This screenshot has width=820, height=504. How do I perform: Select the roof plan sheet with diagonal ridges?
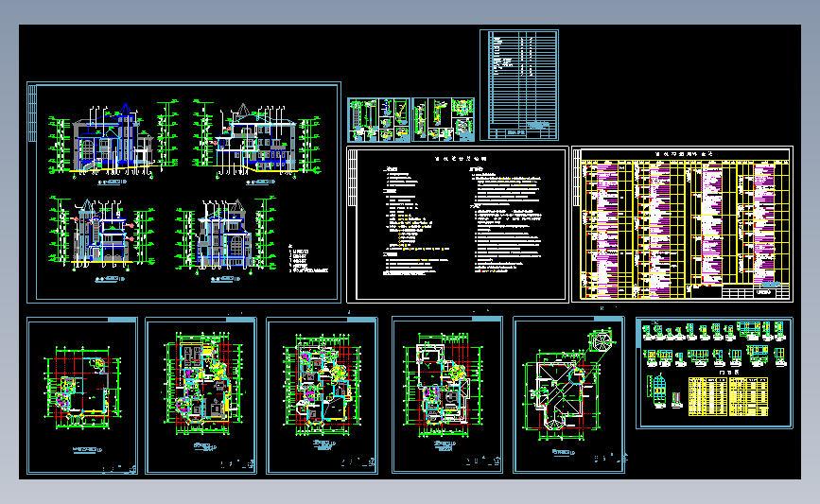[569, 394]
